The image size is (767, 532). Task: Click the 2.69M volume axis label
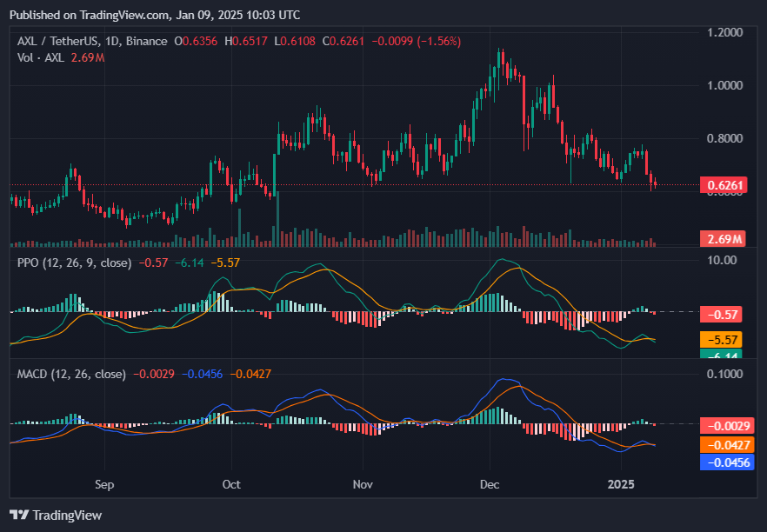723,239
